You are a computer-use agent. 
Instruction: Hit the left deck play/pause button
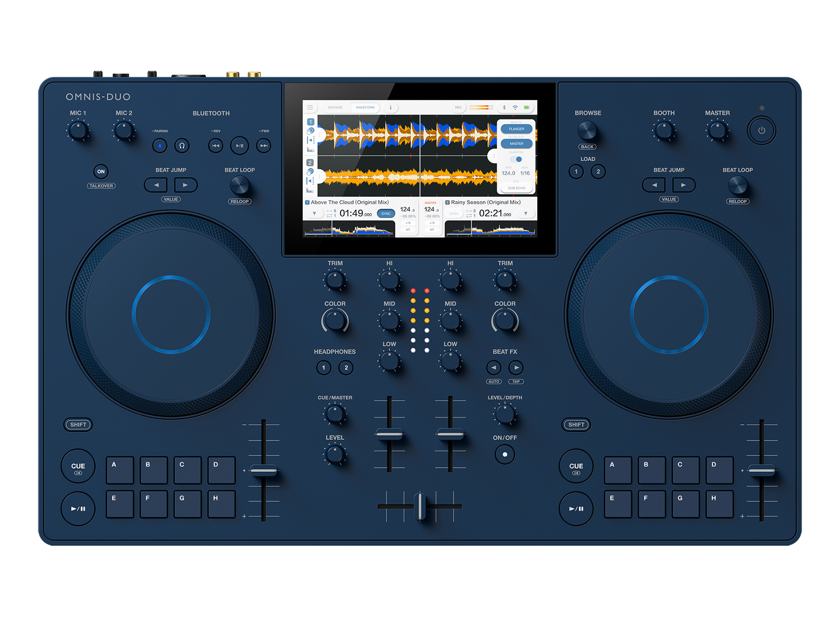point(78,509)
